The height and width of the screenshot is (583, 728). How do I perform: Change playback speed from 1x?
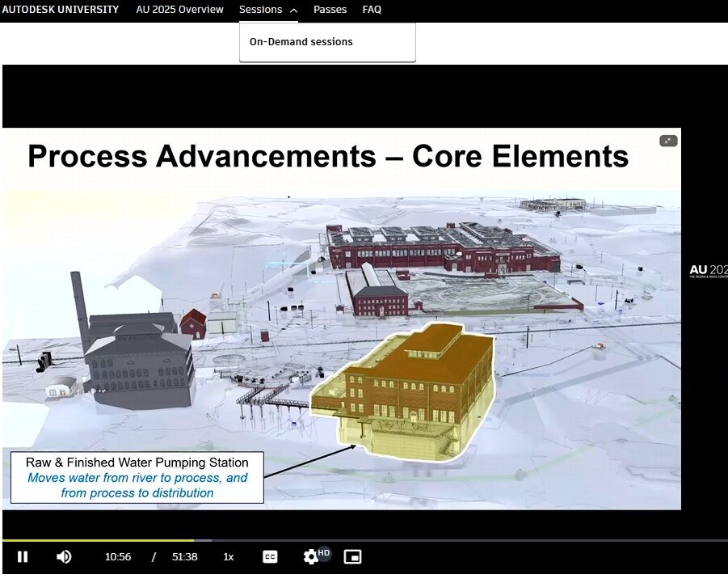(x=229, y=556)
